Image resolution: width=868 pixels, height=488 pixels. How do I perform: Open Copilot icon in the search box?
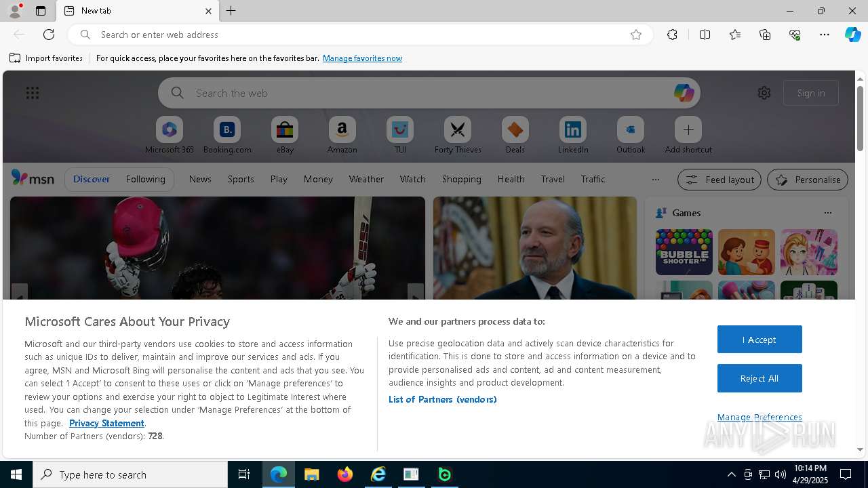point(684,93)
